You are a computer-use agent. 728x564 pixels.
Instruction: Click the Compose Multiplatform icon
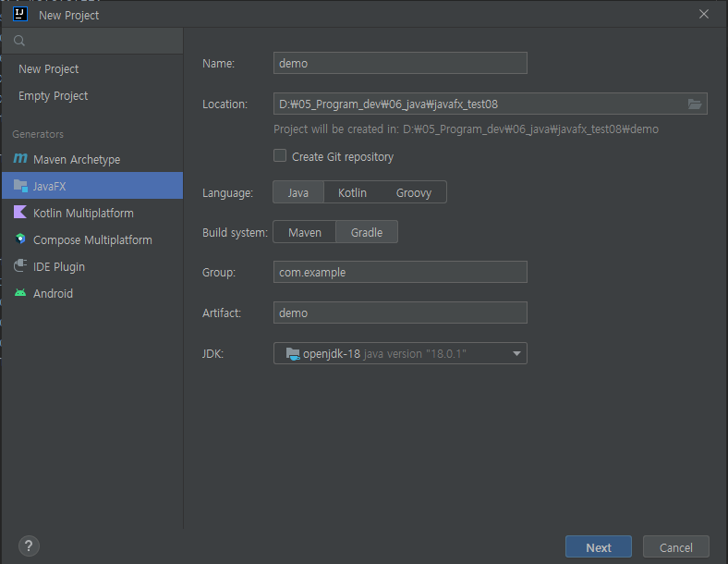pos(20,239)
